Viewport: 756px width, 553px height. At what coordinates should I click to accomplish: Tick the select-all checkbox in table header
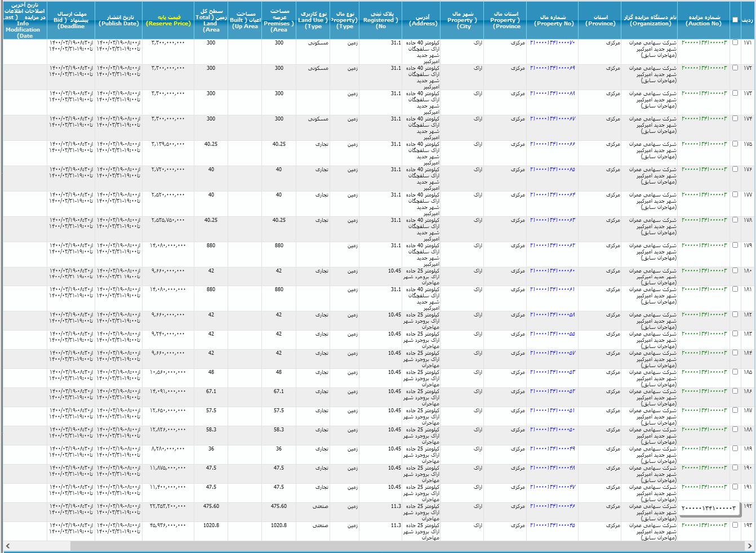tap(735, 20)
